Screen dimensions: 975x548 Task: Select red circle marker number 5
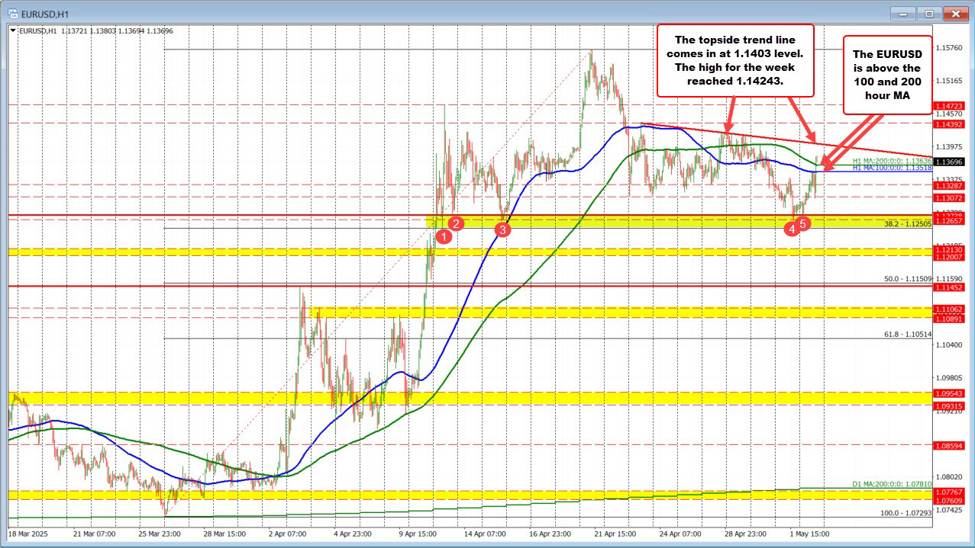pyautogui.click(x=803, y=224)
